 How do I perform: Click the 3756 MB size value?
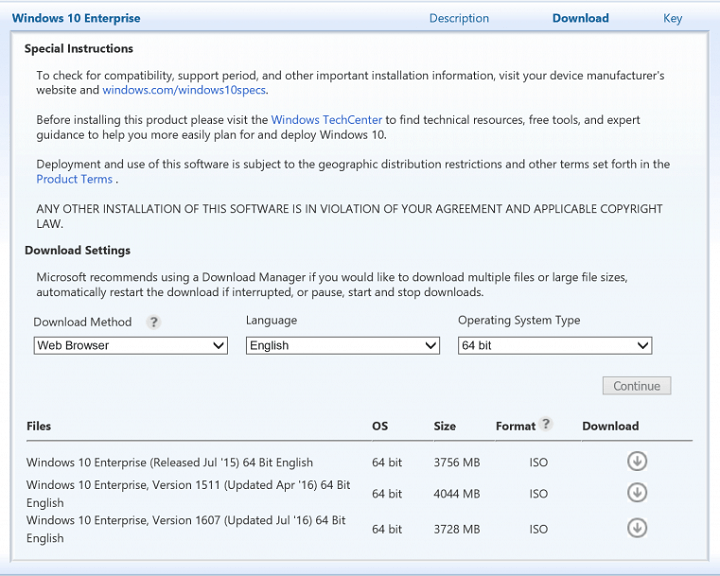[x=457, y=462]
